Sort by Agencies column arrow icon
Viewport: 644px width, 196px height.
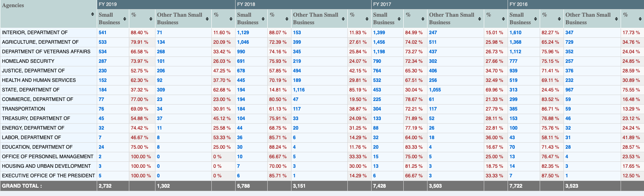tap(93, 14)
